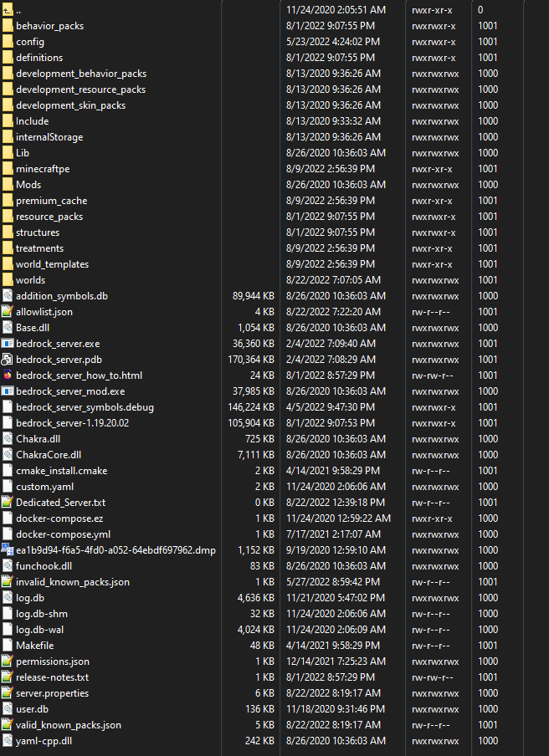Click the Makefile file icon
Screen dimensions: 549x756
(x=8, y=645)
